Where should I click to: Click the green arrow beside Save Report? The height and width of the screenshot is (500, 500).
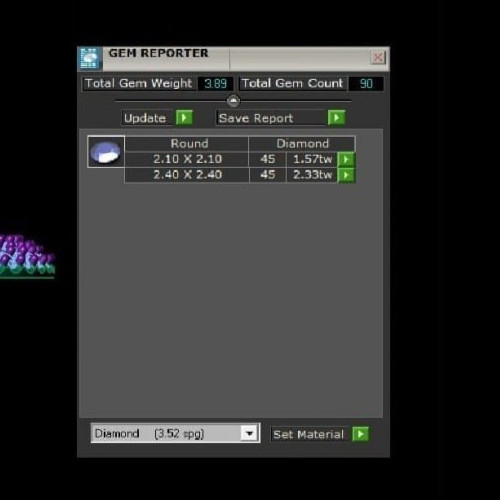(x=336, y=118)
